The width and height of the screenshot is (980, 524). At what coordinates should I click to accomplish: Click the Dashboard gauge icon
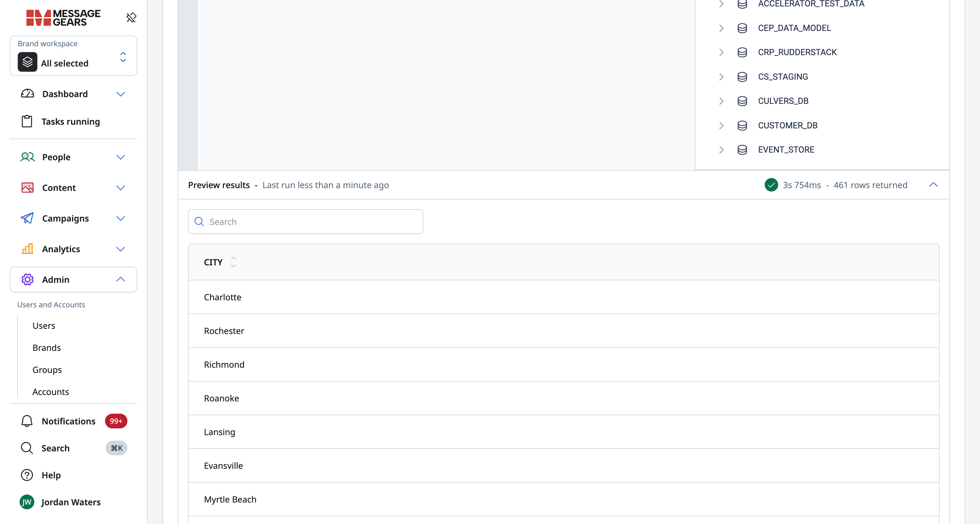click(27, 93)
